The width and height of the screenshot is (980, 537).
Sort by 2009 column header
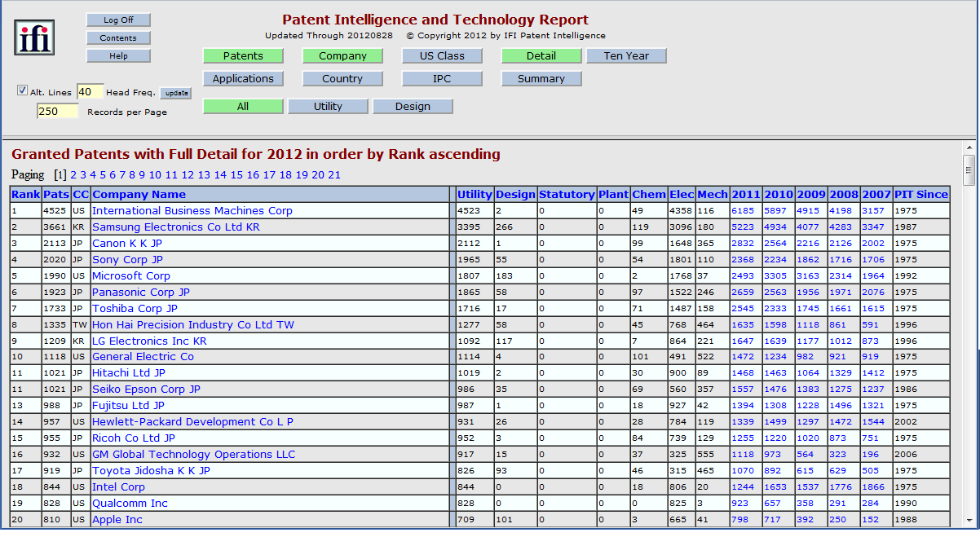click(810, 195)
